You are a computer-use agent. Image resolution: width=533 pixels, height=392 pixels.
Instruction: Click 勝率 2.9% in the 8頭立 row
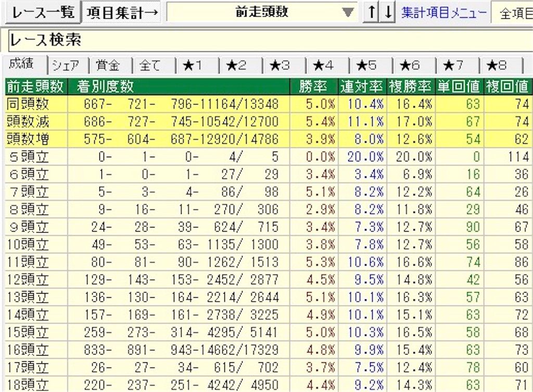(x=320, y=209)
